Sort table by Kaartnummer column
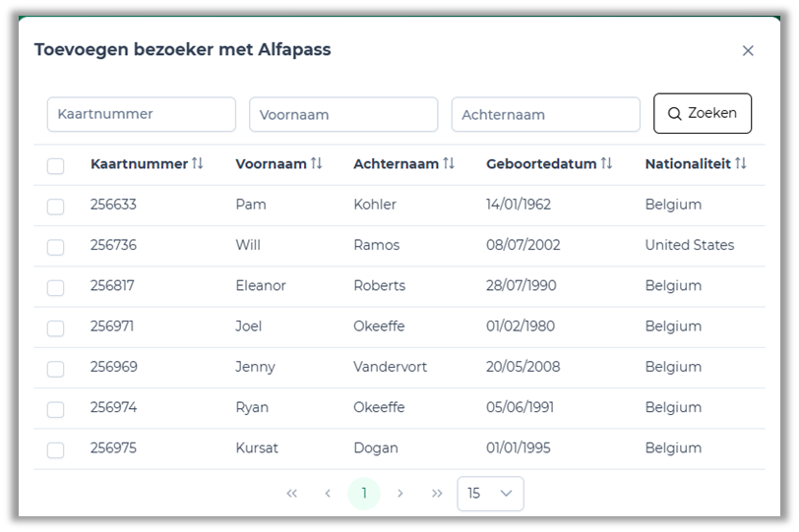799x532 pixels. [x=197, y=164]
